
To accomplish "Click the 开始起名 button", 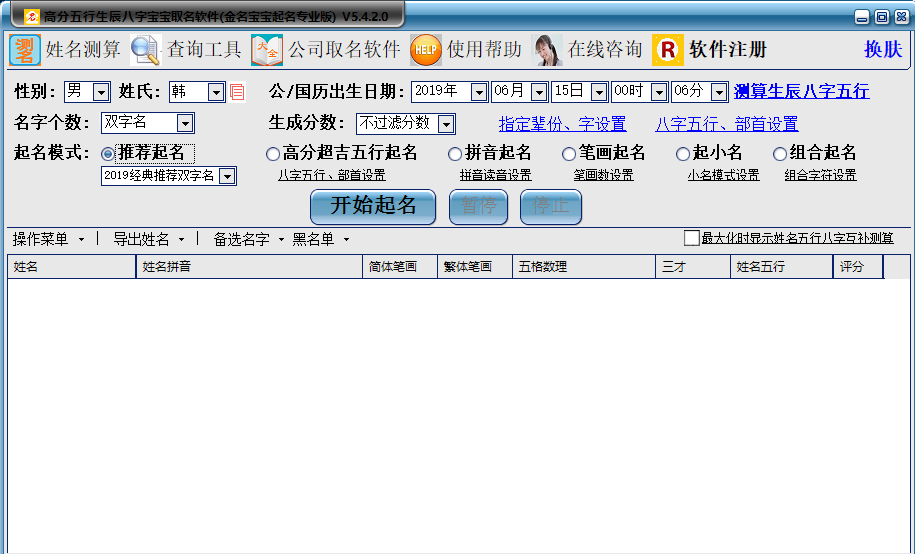I will tap(373, 207).
